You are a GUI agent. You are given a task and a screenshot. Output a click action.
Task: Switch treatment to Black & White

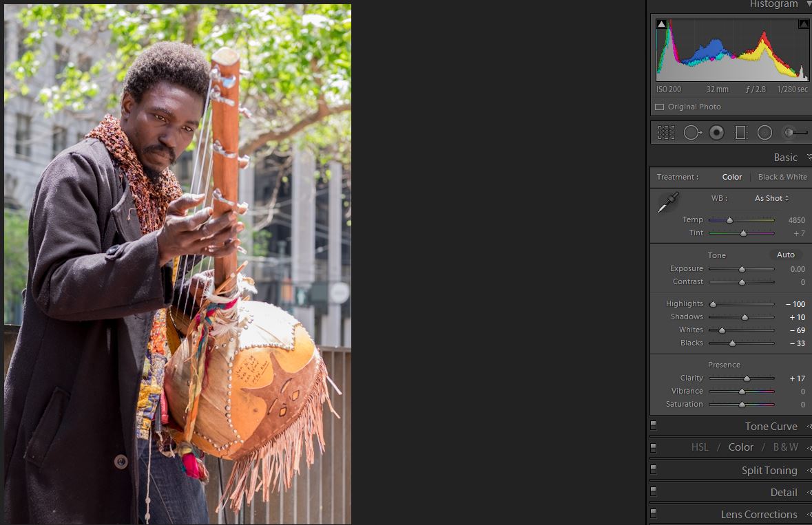[x=782, y=177]
